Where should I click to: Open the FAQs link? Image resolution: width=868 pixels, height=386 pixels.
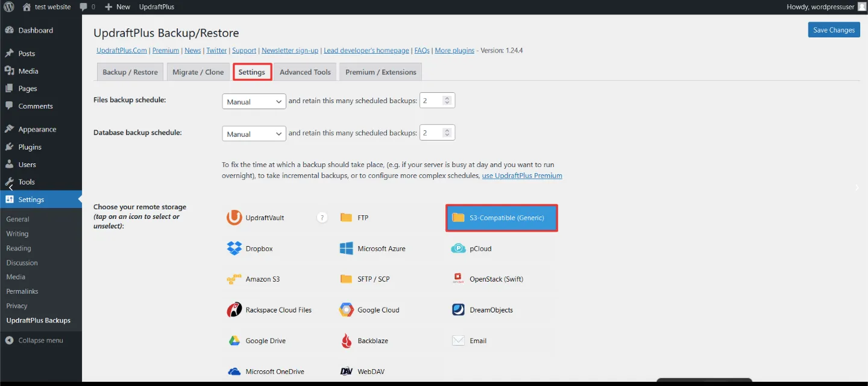point(422,51)
